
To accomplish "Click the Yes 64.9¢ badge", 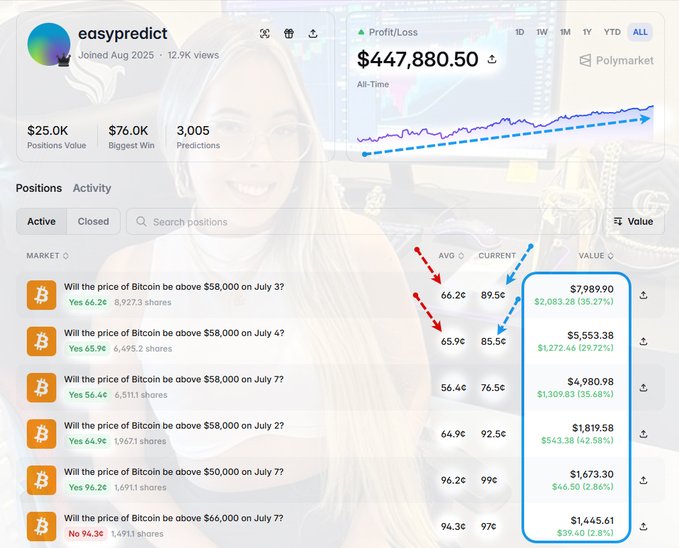I will 87,441.
